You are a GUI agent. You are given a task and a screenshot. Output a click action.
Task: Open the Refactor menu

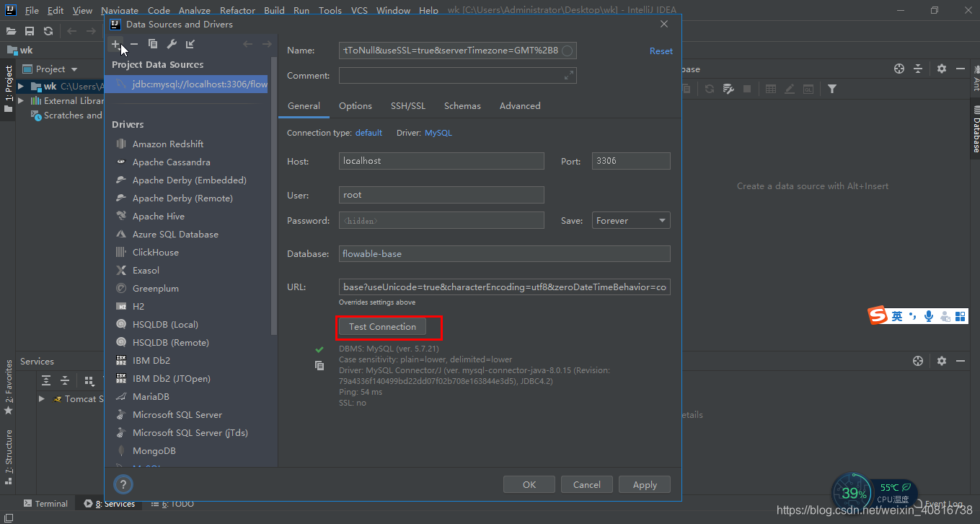[x=237, y=10]
